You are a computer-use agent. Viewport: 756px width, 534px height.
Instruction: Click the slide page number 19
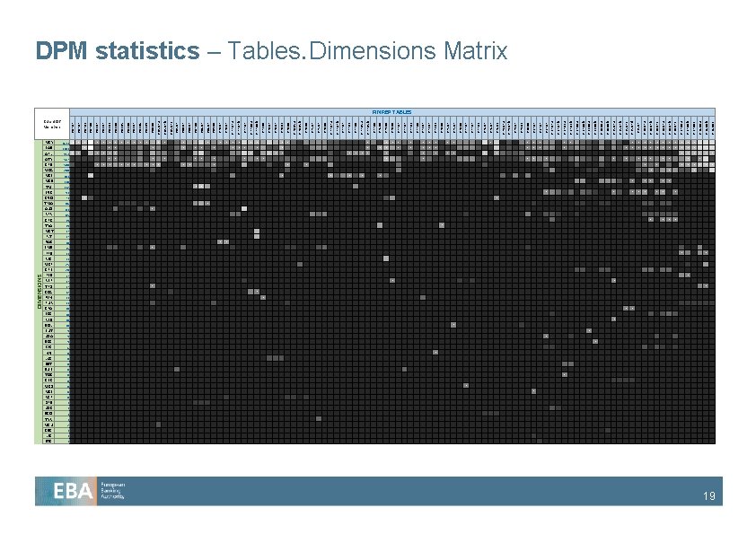708,496
